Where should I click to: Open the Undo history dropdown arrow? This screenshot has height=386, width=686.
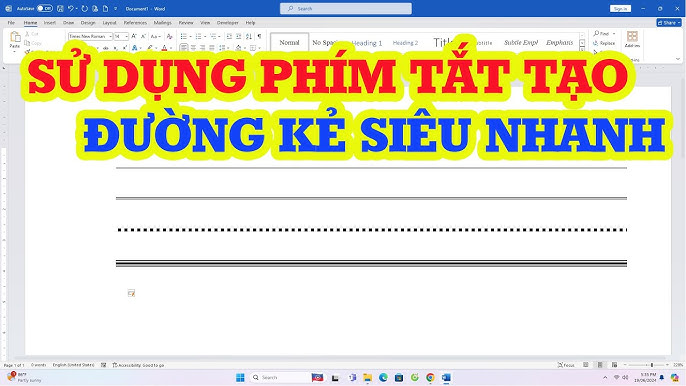click(77, 8)
